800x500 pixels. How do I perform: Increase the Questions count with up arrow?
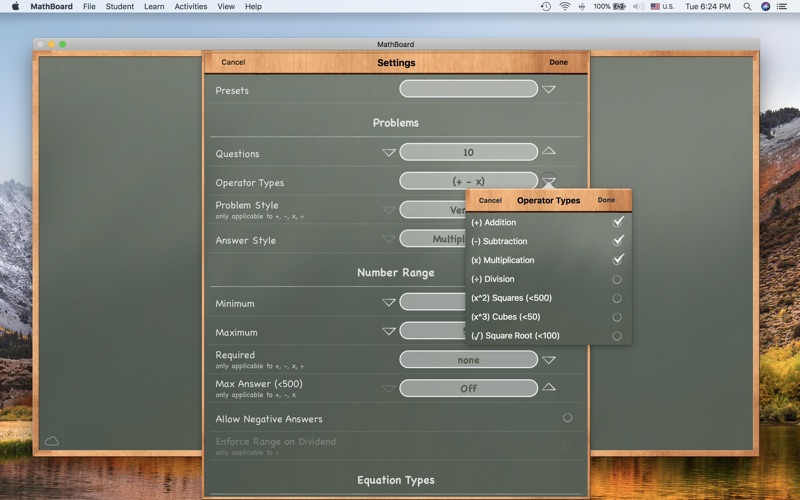tap(549, 151)
